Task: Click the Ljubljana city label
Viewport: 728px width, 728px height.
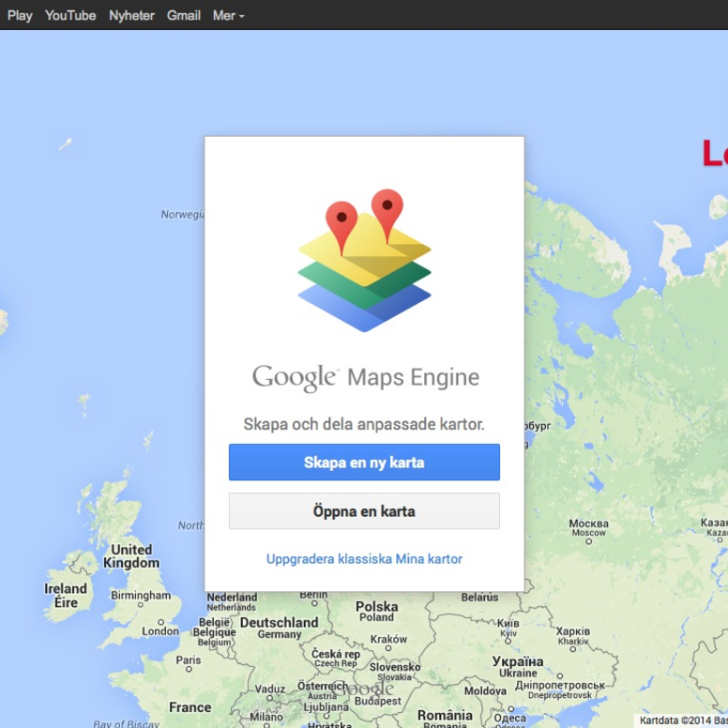Action: coord(326,707)
